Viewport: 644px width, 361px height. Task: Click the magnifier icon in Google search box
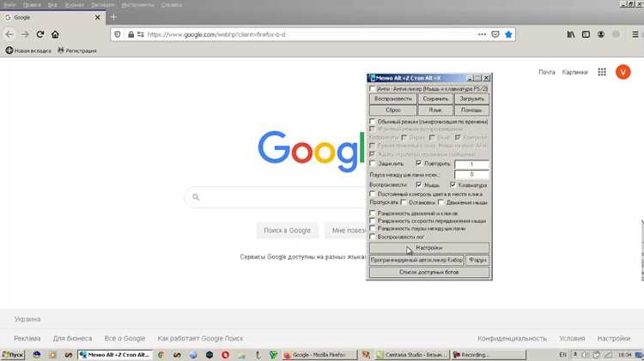[x=196, y=197]
